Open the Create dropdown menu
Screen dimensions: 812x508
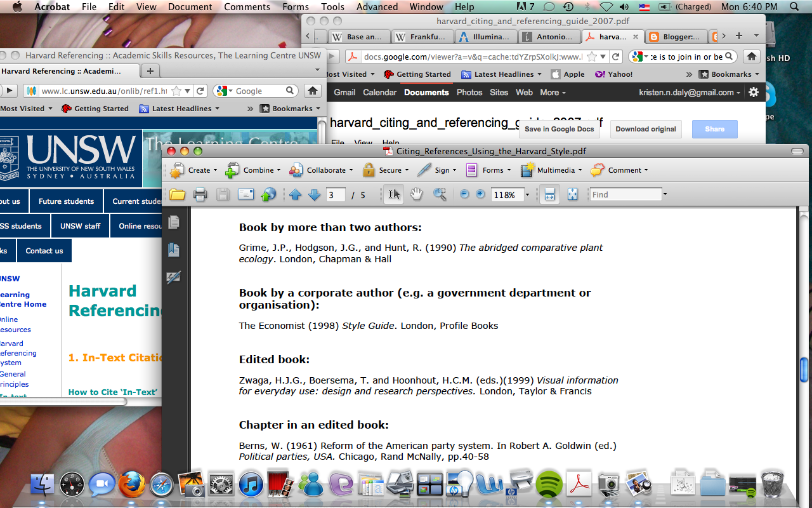point(193,170)
